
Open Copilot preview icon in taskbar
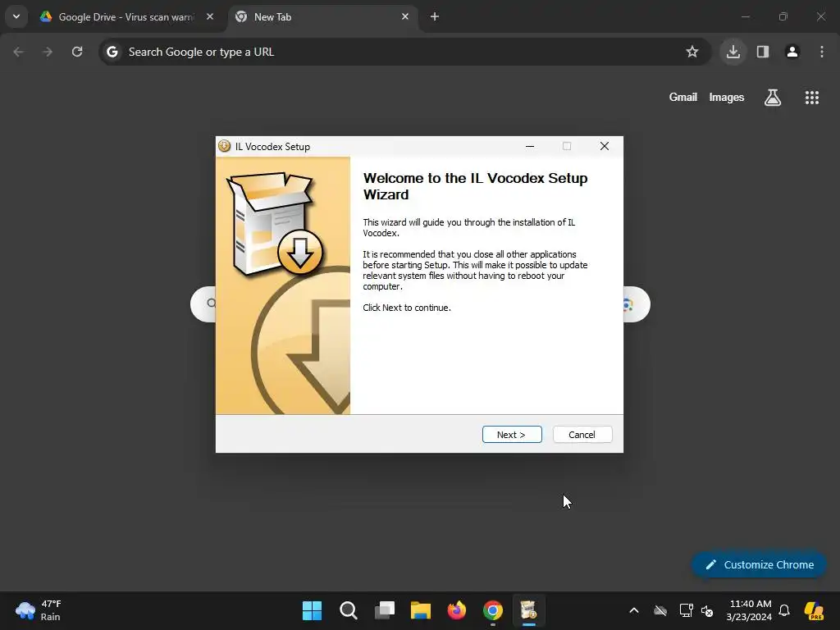[x=814, y=610]
